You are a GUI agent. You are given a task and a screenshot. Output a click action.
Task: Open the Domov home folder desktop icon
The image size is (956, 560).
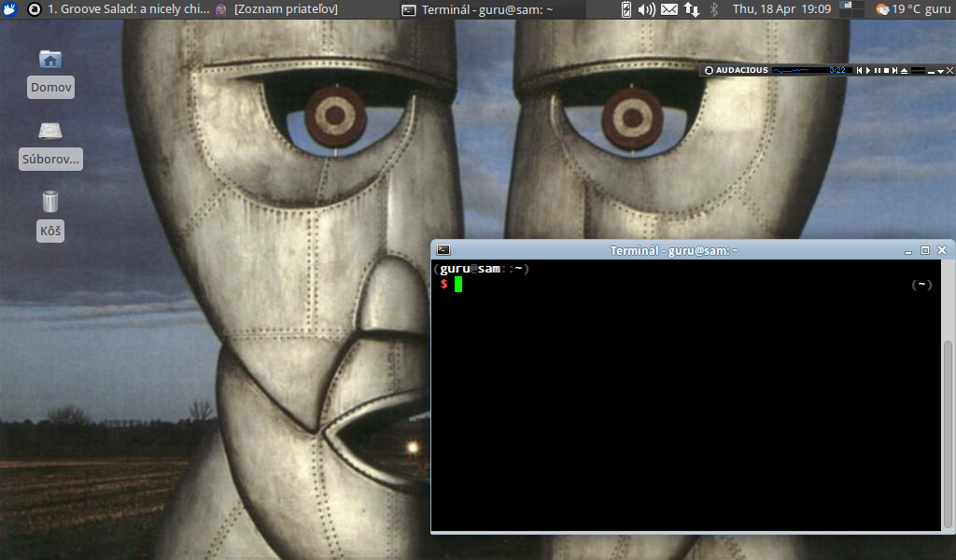tap(50, 73)
